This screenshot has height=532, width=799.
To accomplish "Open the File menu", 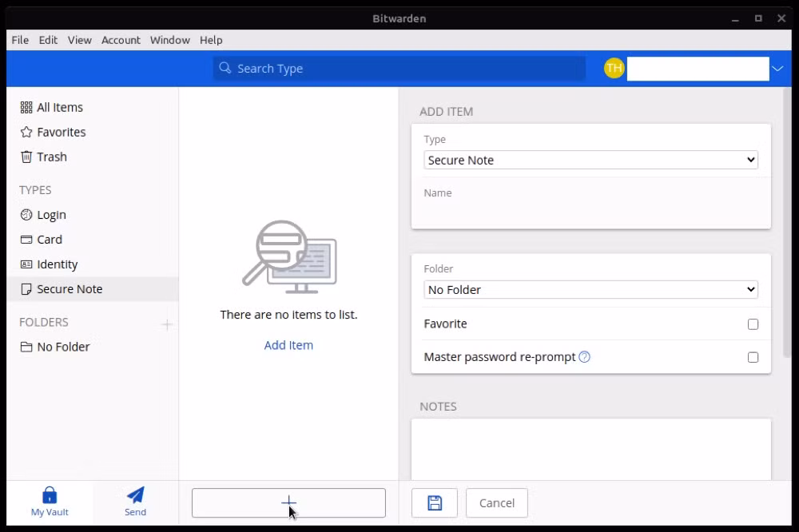I will (21, 40).
